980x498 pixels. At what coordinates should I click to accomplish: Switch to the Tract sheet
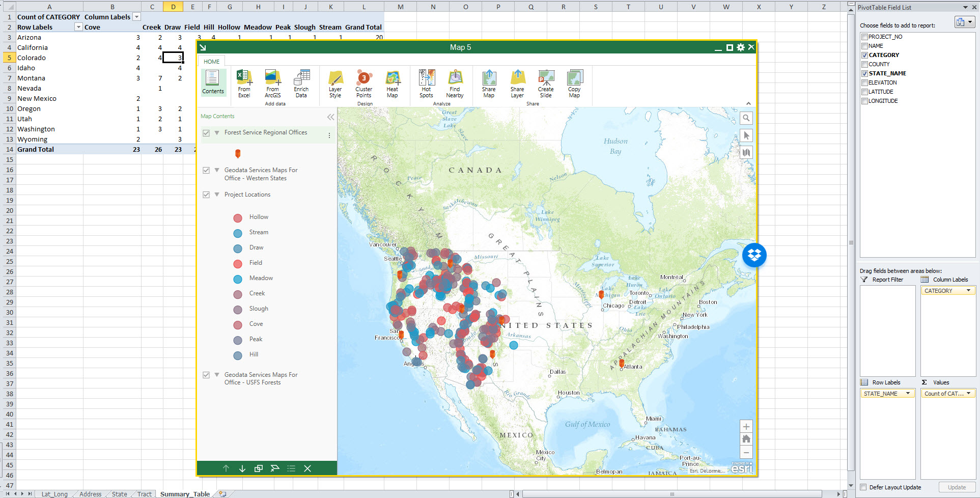click(145, 494)
